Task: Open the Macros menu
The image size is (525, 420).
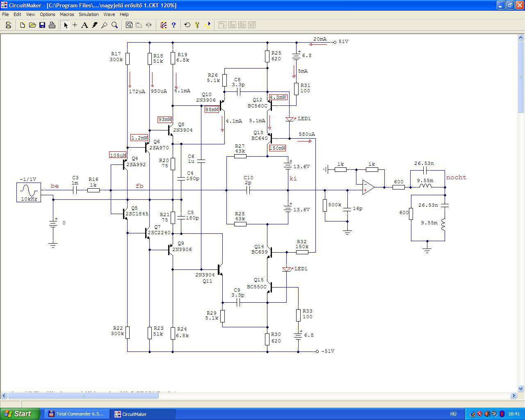Action: (x=67, y=14)
